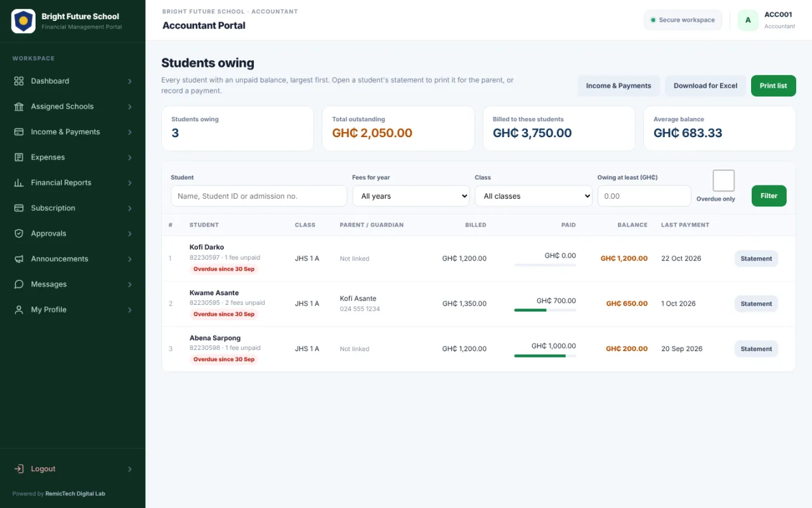Select Announcements in the sidebar
Image resolution: width=812 pixels, height=508 pixels.
pyautogui.click(x=73, y=259)
